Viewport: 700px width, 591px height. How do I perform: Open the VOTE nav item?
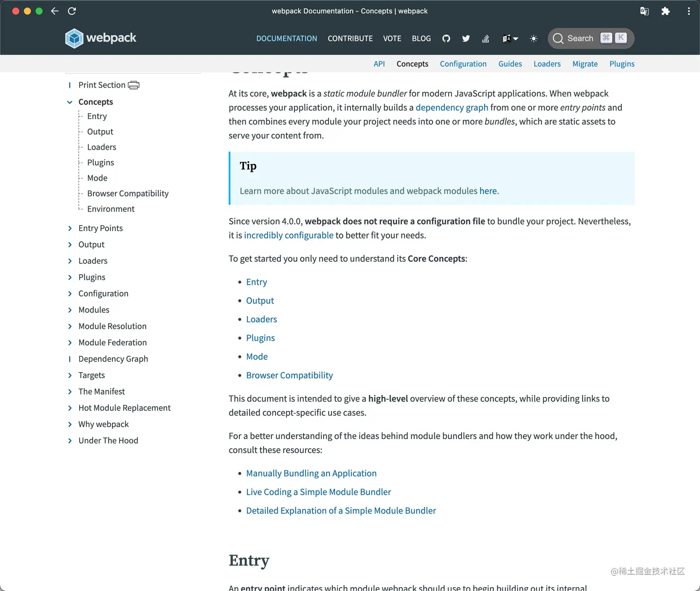(392, 38)
